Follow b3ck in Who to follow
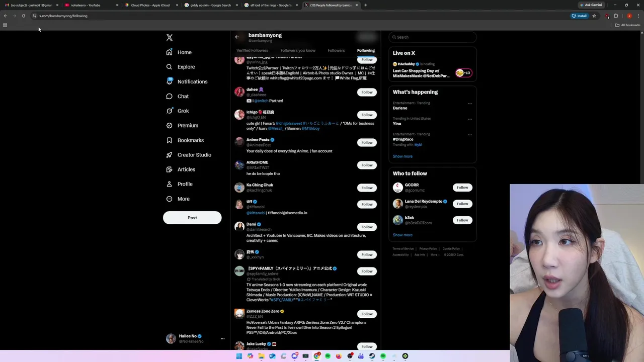 [x=462, y=220]
